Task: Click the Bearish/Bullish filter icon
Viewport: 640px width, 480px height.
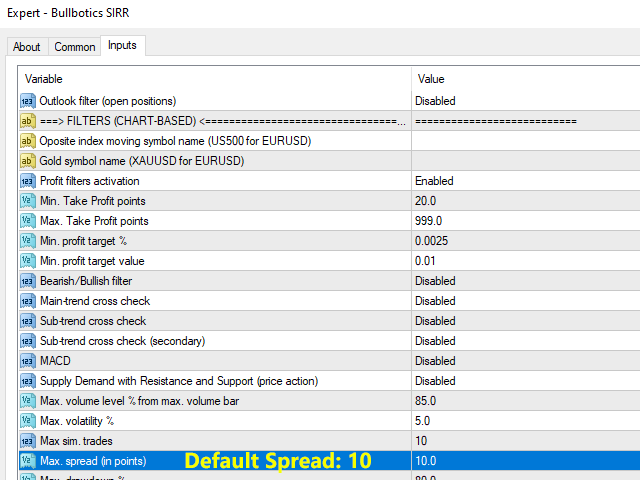Action: 28,281
